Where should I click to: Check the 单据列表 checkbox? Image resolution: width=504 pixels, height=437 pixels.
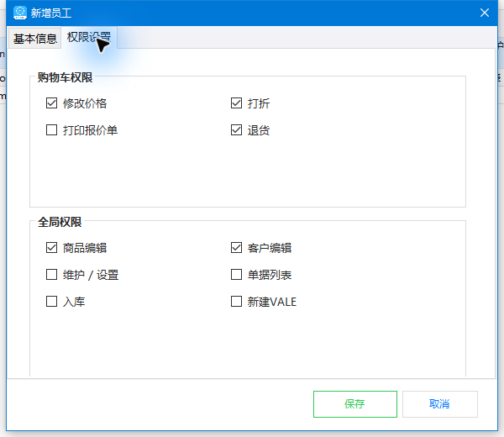pyautogui.click(x=236, y=275)
